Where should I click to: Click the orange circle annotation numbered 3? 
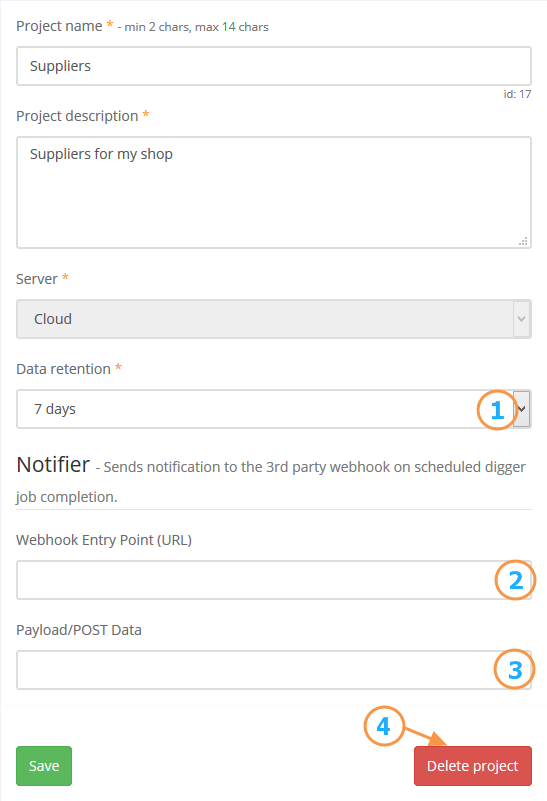click(514, 669)
